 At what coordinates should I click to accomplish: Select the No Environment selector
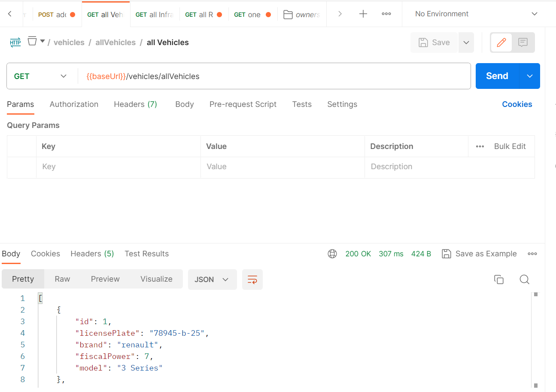442,14
